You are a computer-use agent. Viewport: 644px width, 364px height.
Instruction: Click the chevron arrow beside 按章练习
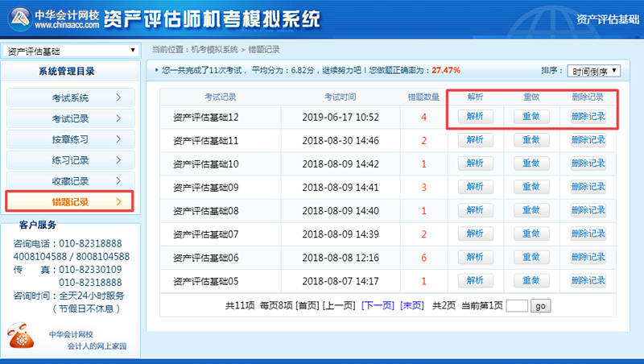pyautogui.click(x=118, y=139)
